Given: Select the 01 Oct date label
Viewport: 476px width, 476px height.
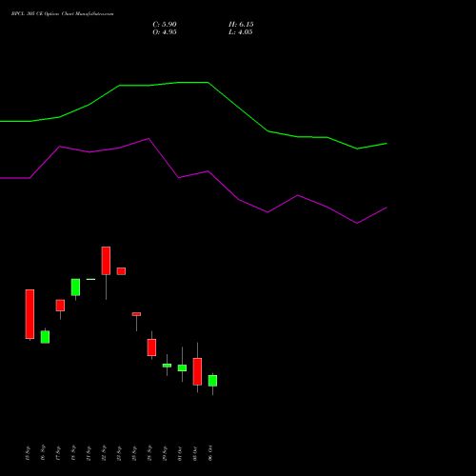Looking at the screenshot, I should click(x=180, y=453).
